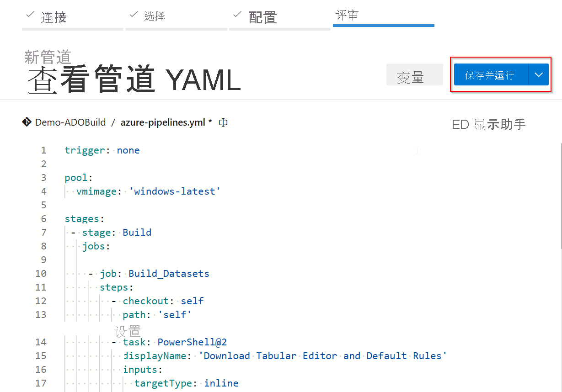The image size is (562, 392).
Task: Click 'Build_Datasets' job name on line 10
Action: (x=169, y=274)
